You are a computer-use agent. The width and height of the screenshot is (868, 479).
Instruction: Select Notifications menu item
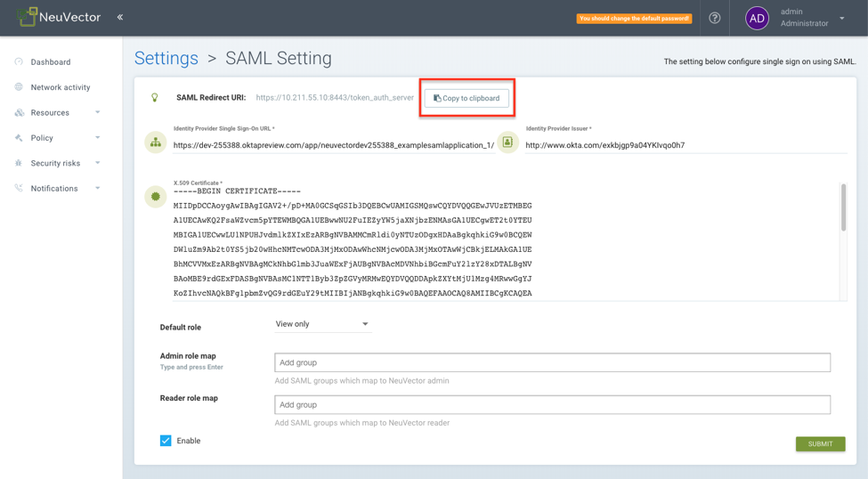click(x=54, y=188)
